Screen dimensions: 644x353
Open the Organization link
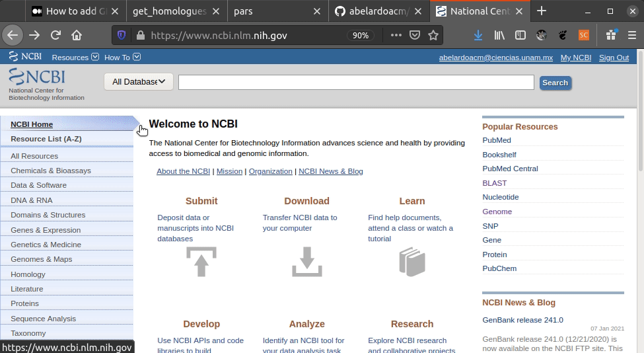[270, 171]
